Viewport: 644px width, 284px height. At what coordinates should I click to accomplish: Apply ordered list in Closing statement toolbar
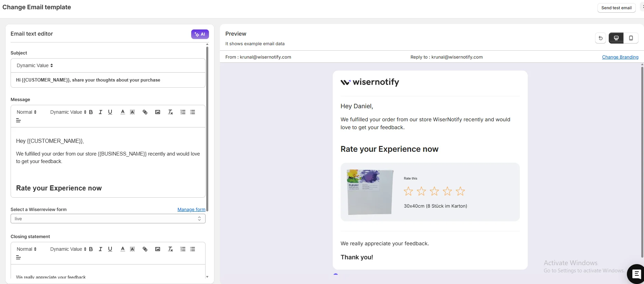tap(183, 249)
